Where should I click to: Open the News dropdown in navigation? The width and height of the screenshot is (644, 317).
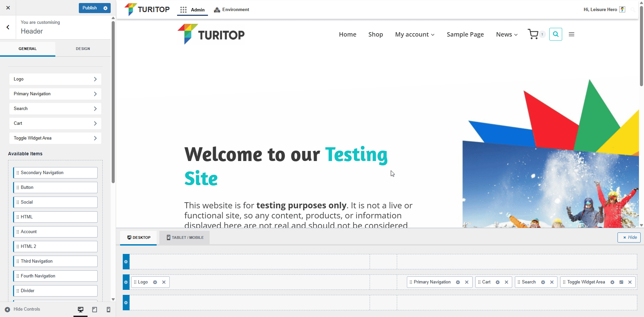(x=506, y=35)
